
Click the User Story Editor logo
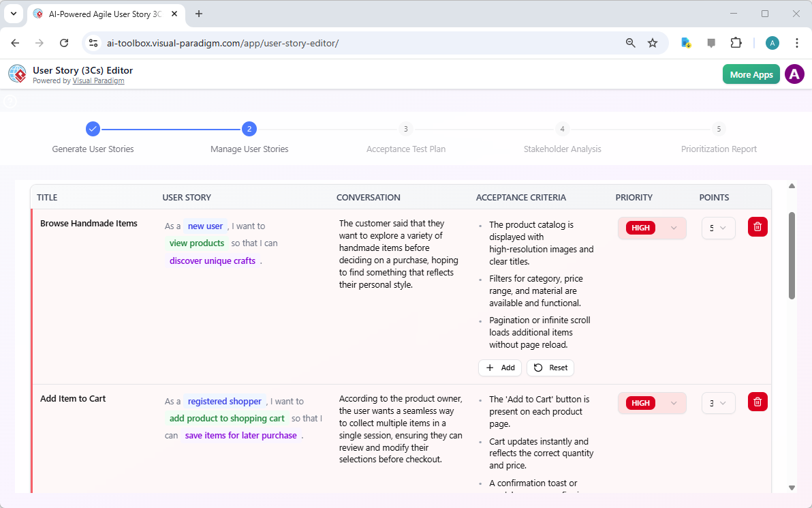(17, 74)
